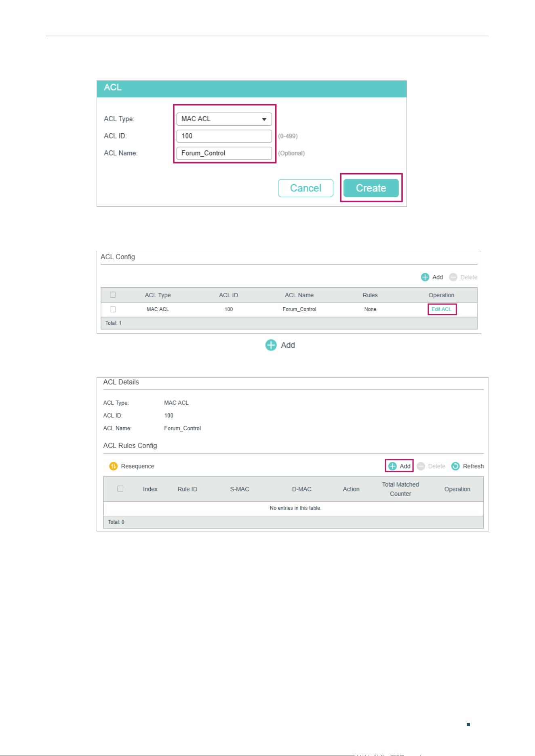Click the Refresh icon in ACL Rules Config
Screen dimensions: 535x756
pyautogui.click(x=455, y=466)
